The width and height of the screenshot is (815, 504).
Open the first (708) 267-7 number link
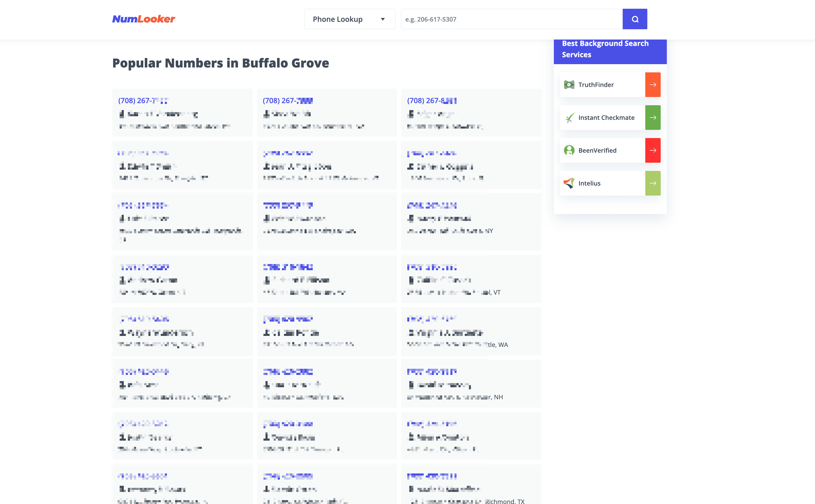pos(143,101)
